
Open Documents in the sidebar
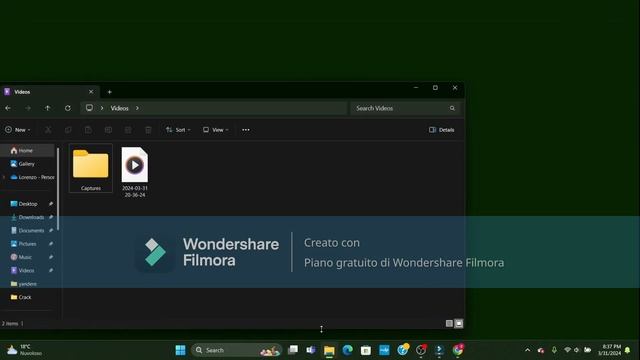pos(27,231)
